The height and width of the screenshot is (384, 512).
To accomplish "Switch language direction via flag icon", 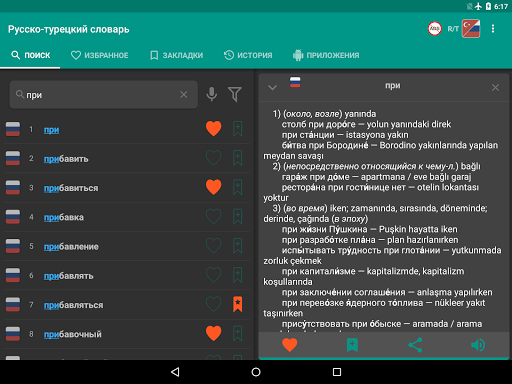I will click(471, 29).
